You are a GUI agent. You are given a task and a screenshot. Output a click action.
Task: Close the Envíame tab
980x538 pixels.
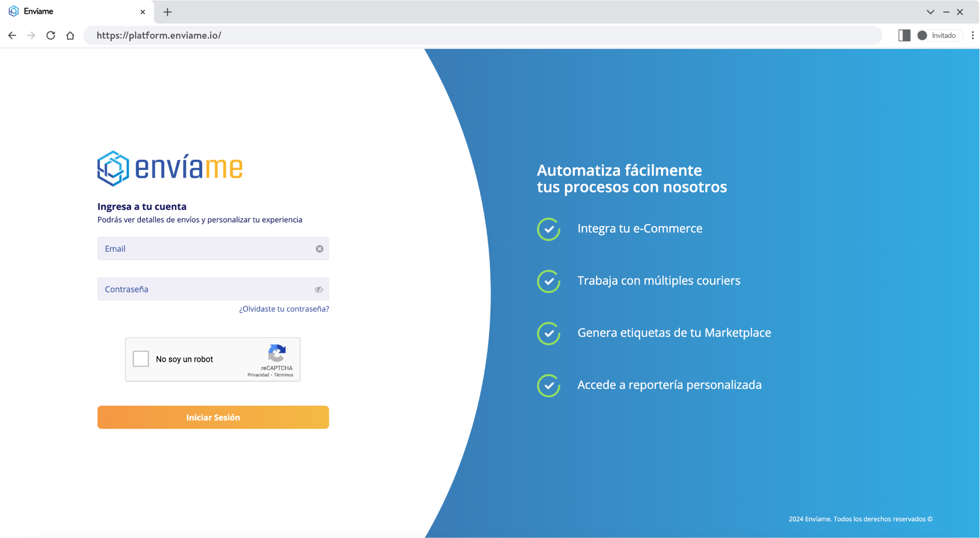[x=142, y=12]
